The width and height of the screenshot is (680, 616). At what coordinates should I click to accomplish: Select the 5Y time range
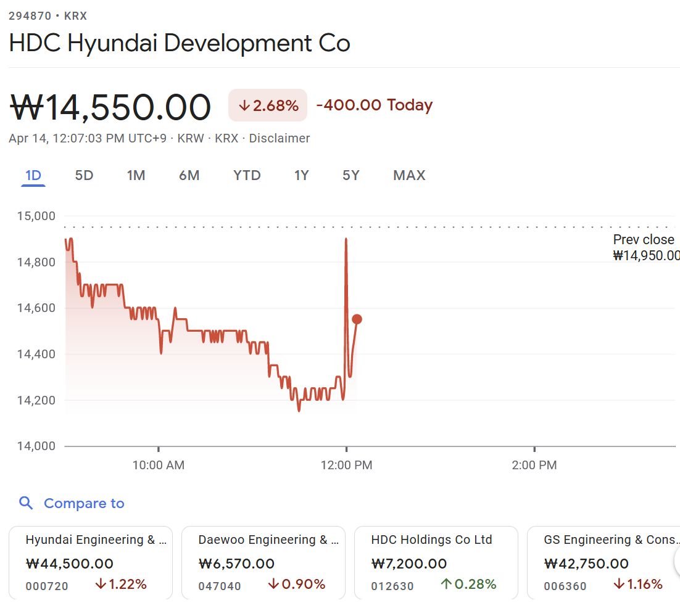[350, 176]
